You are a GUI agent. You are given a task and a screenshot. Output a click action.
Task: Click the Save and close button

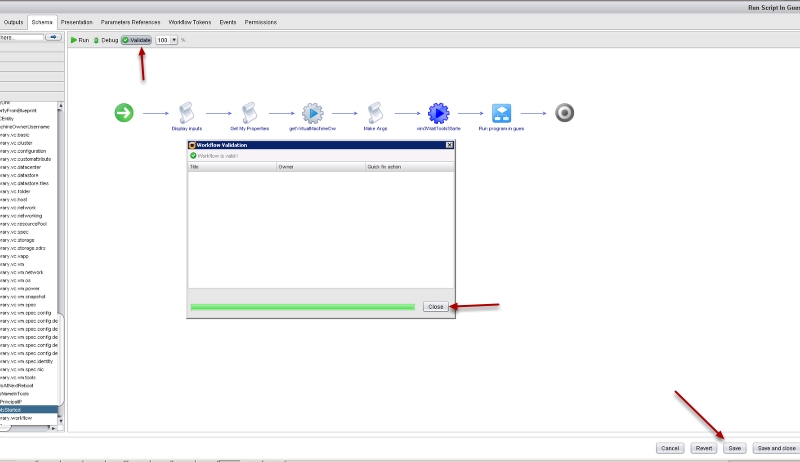click(776, 448)
